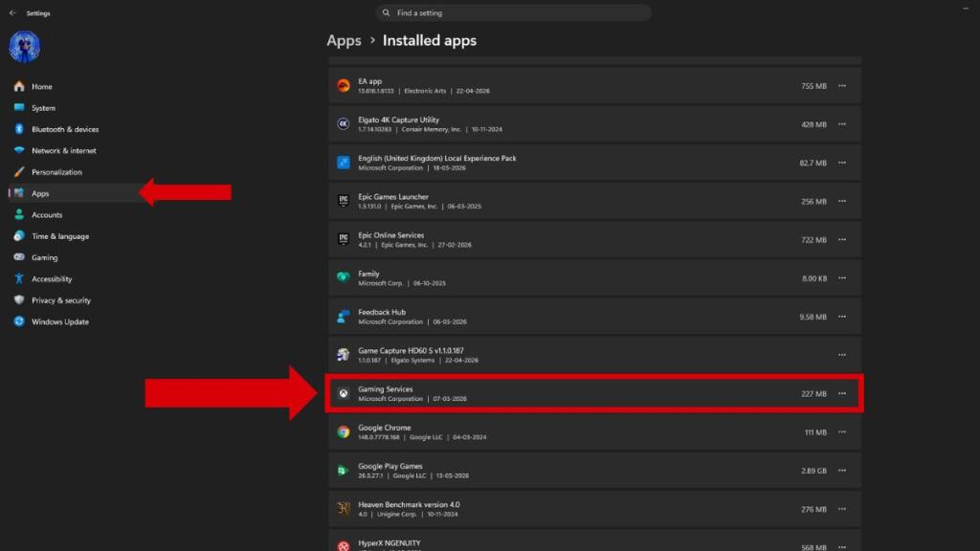Click the Google Chrome app name
Screen dimensions: 980x551
coord(385,428)
